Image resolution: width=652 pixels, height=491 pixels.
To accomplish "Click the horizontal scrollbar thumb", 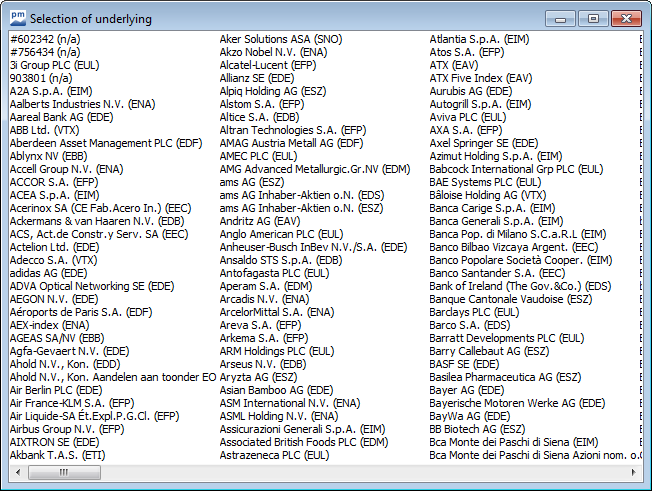I will (64, 471).
